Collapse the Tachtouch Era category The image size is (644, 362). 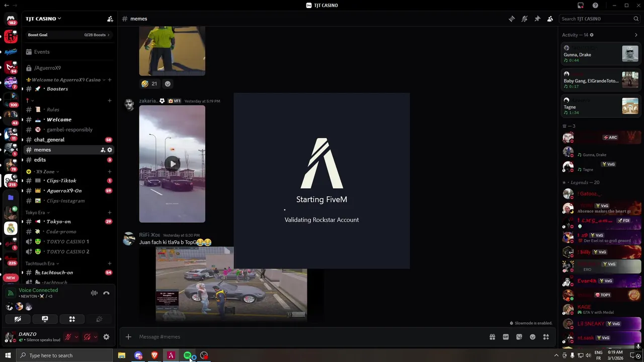point(42,263)
